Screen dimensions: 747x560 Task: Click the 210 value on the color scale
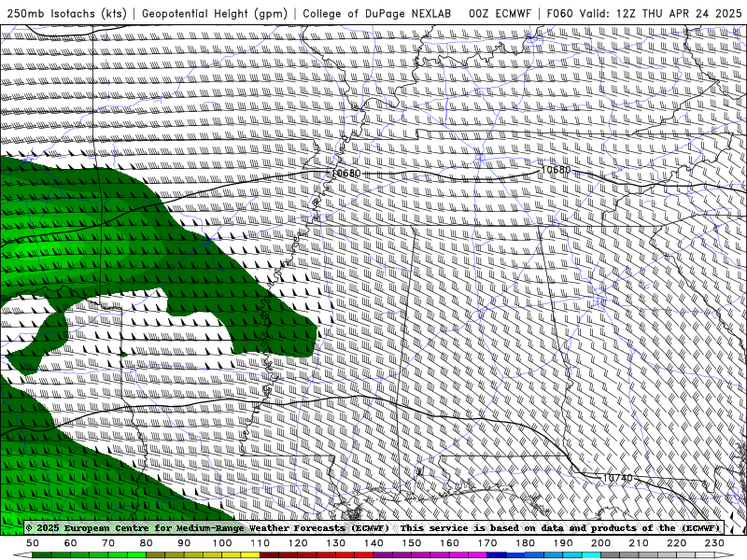639,543
